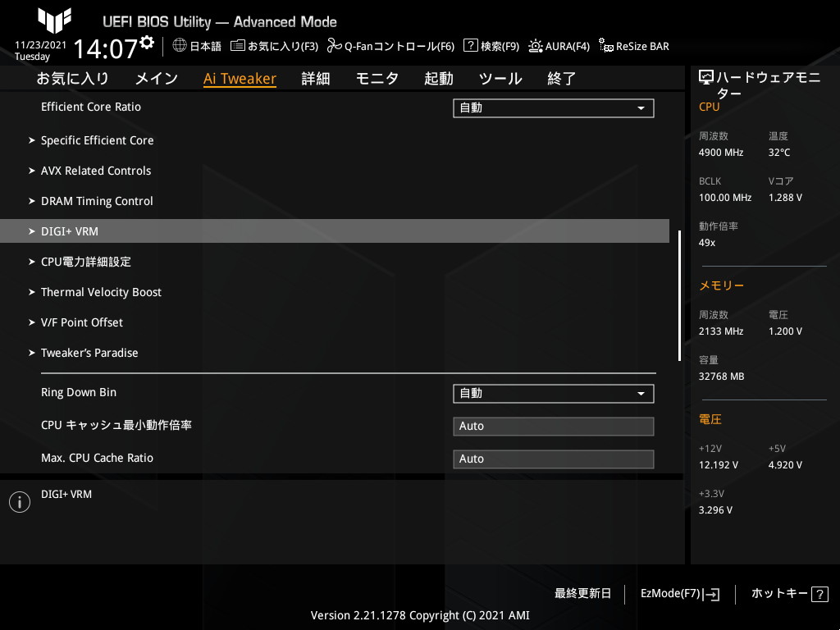
Task: Switch to the お気に入り tab
Action: point(73,79)
